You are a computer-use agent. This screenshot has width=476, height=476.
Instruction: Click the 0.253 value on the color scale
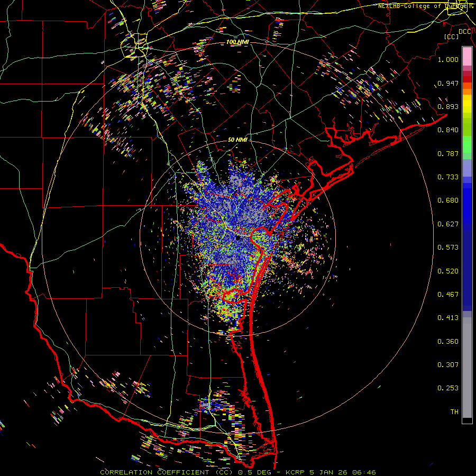click(x=448, y=388)
